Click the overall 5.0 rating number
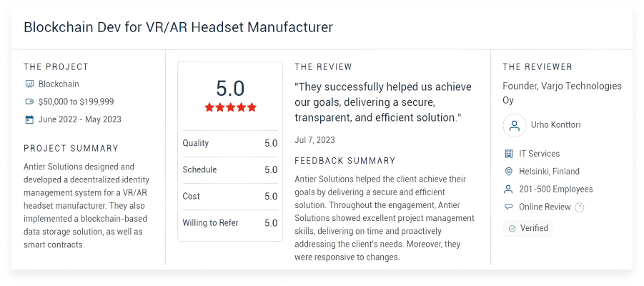Screen dimensions: 644x286 coord(230,88)
